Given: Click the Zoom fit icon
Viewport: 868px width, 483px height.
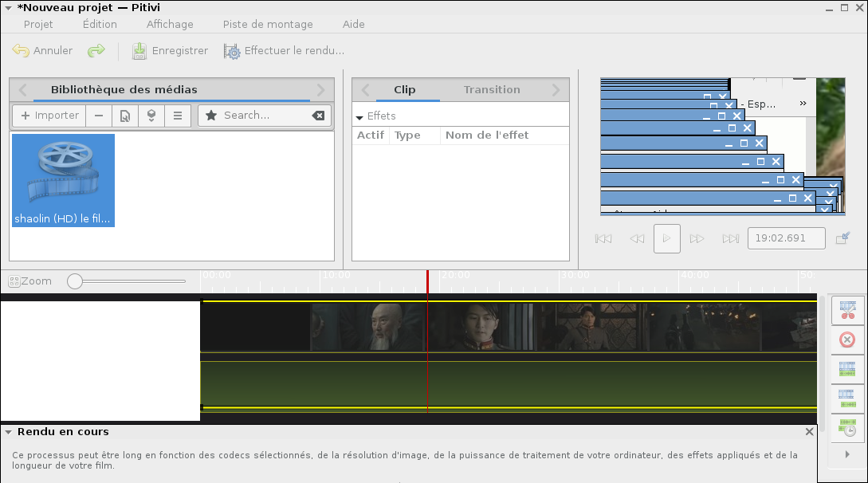Looking at the screenshot, I should tap(14, 281).
